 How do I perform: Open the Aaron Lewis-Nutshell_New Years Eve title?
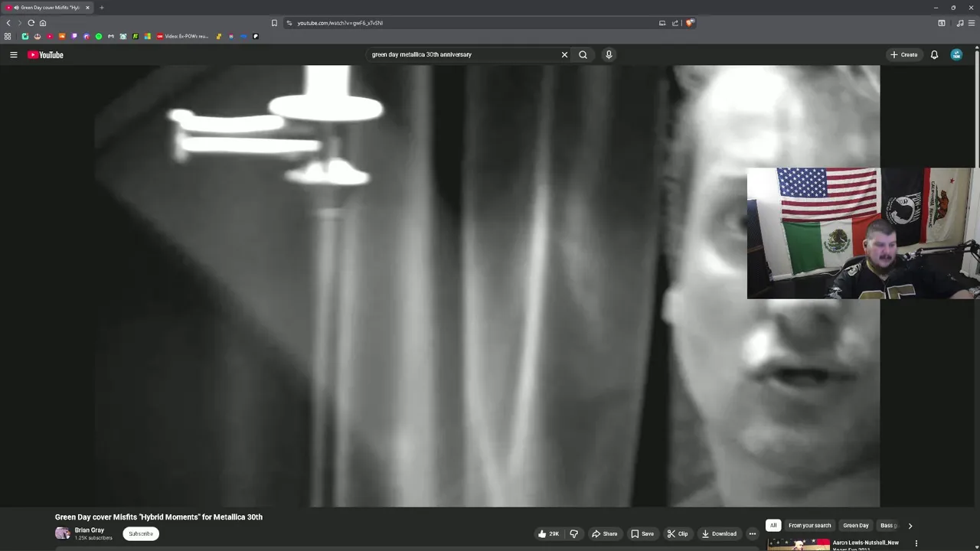pos(866,546)
